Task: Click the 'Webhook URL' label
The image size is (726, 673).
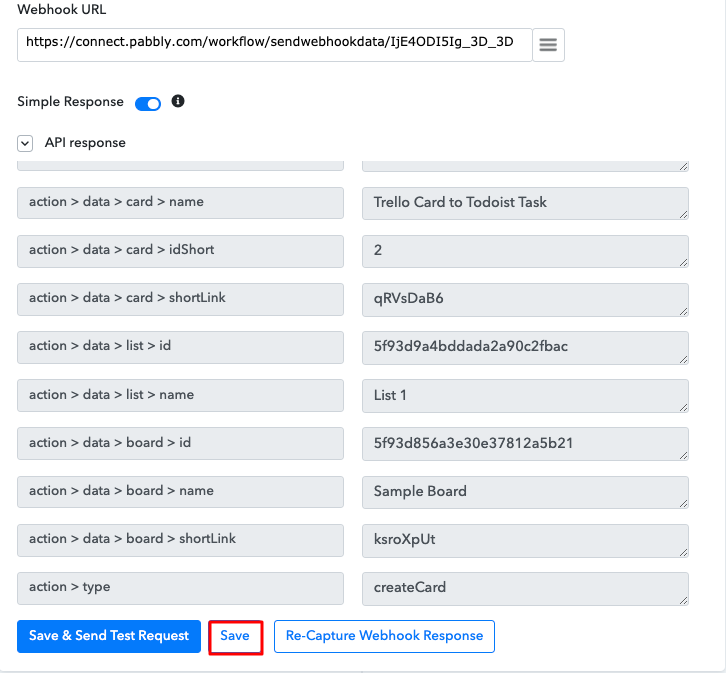Action: tap(62, 9)
